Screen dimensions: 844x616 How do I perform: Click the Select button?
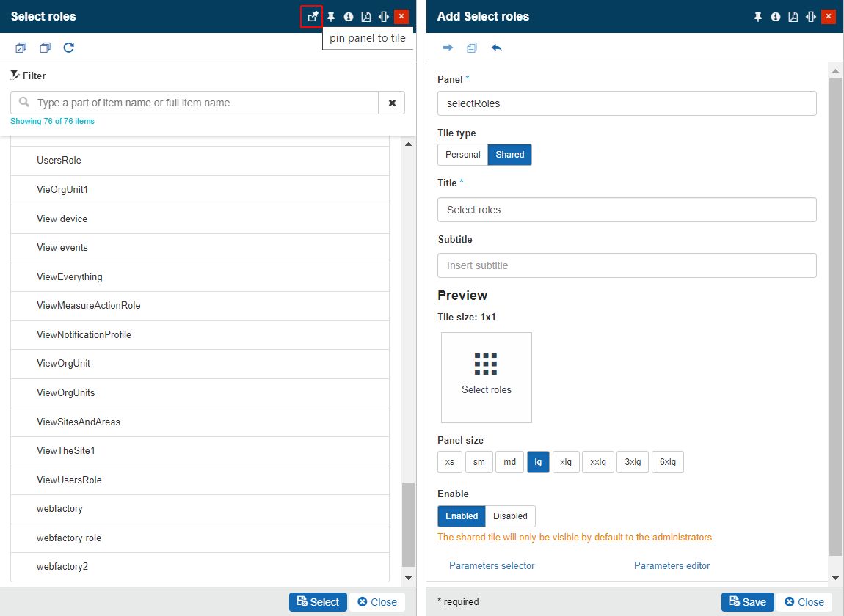tap(318, 602)
